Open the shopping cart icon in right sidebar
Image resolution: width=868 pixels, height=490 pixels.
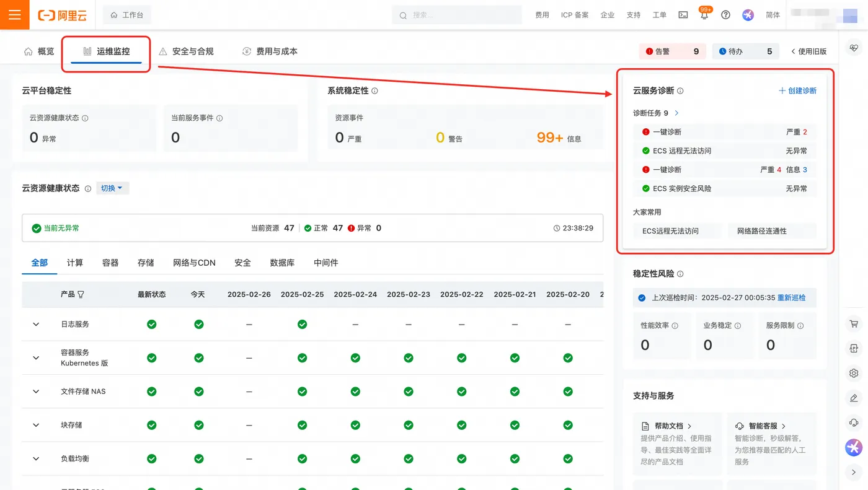(854, 323)
